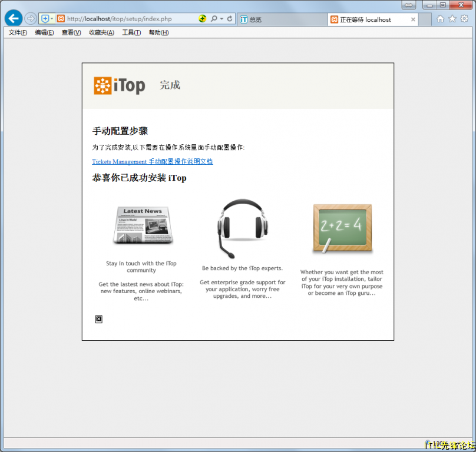Click 'Stay in touch with the iTop community' text
The height and width of the screenshot is (452, 476).
tap(141, 267)
